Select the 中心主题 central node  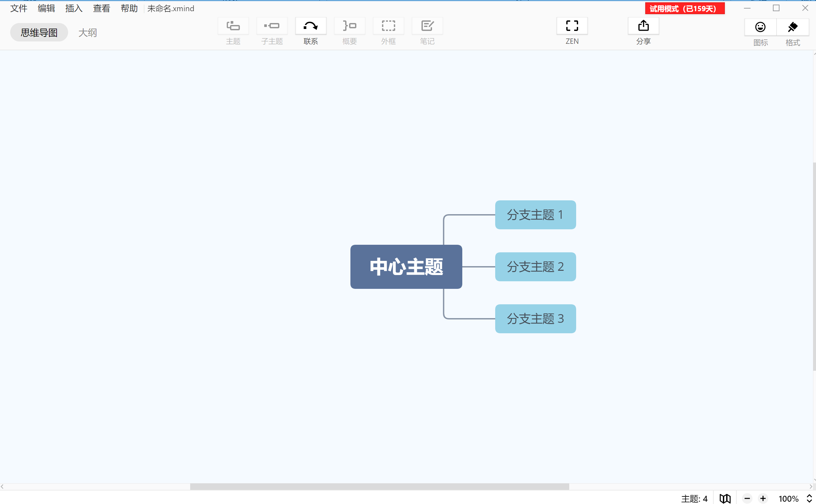pyautogui.click(x=406, y=267)
